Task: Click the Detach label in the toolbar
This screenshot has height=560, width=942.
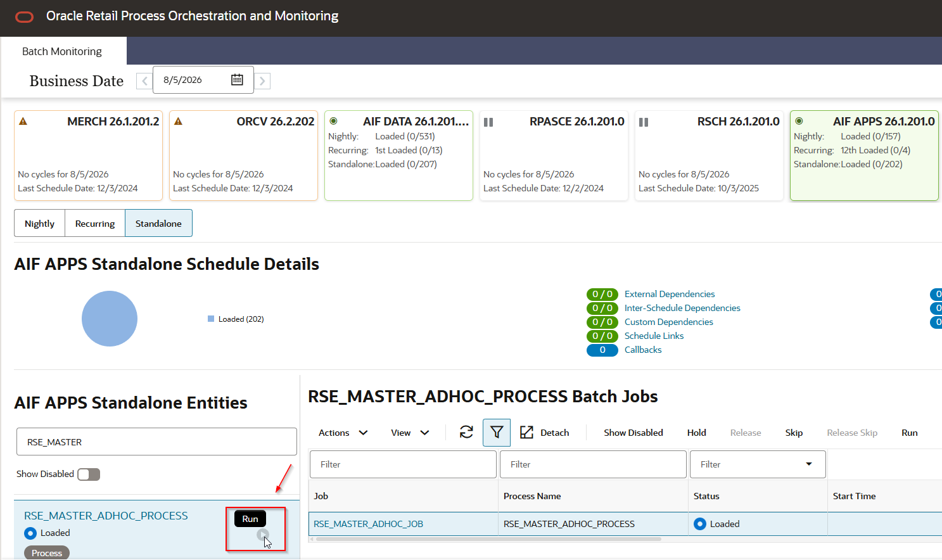Action: [x=555, y=433]
